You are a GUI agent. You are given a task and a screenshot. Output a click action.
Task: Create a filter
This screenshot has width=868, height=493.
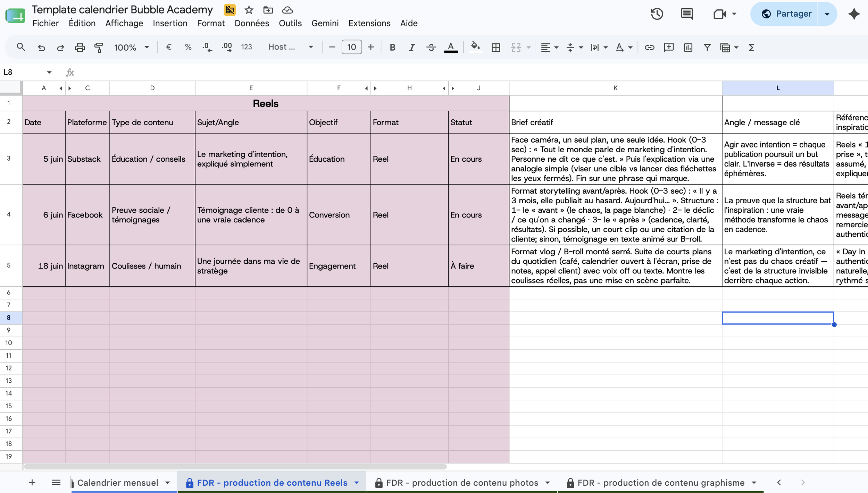pos(707,47)
